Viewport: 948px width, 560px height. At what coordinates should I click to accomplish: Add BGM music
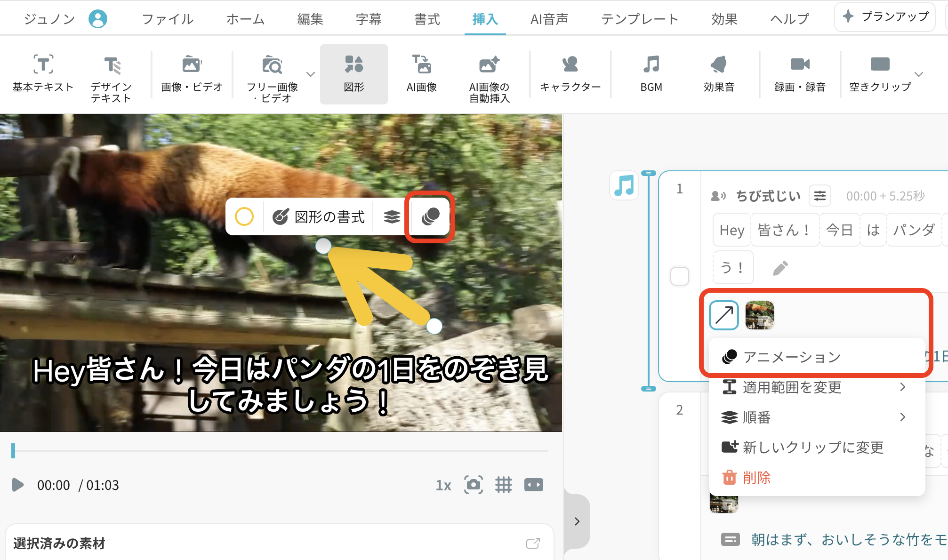click(x=651, y=73)
